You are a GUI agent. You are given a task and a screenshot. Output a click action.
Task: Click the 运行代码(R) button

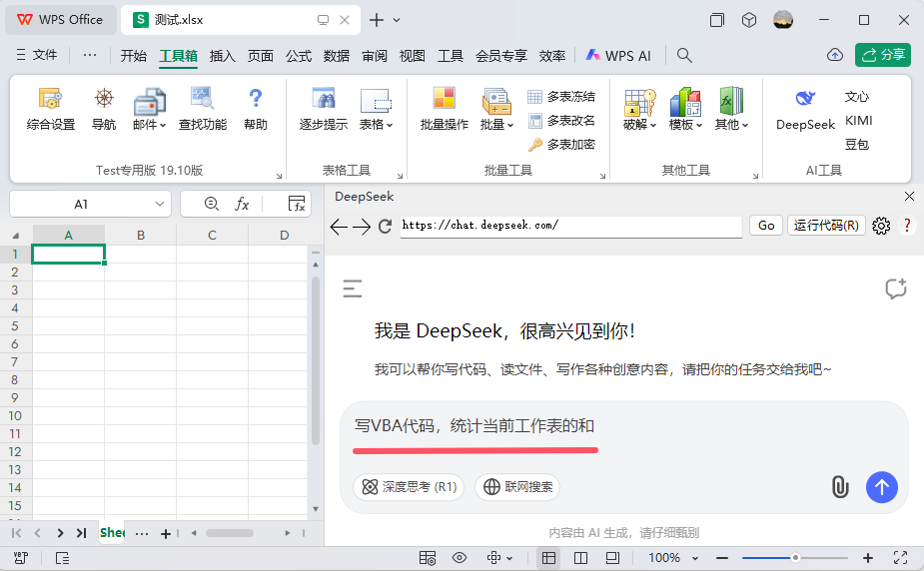(825, 226)
